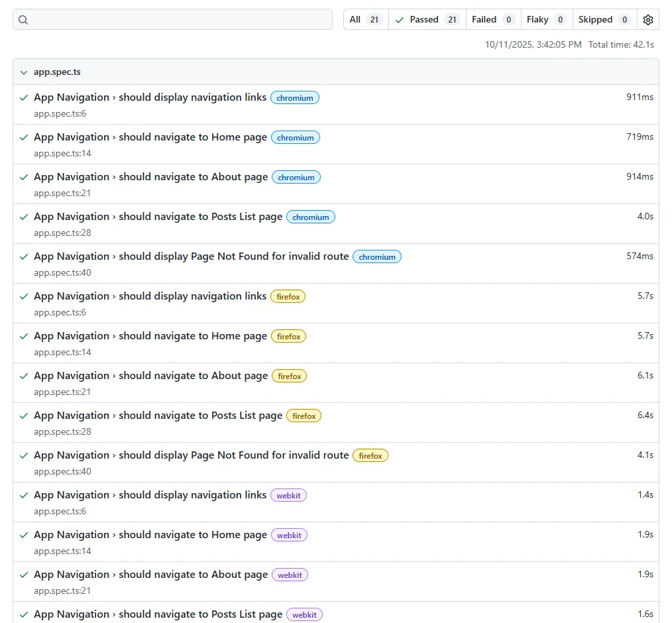
Task: Click the green checkmark of first chromium test
Action: point(24,97)
